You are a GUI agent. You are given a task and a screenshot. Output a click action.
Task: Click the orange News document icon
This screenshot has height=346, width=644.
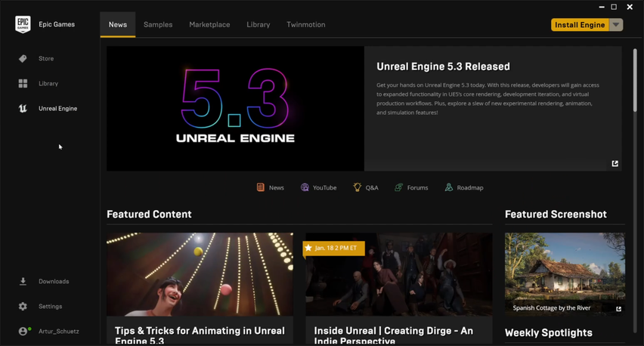click(x=260, y=187)
